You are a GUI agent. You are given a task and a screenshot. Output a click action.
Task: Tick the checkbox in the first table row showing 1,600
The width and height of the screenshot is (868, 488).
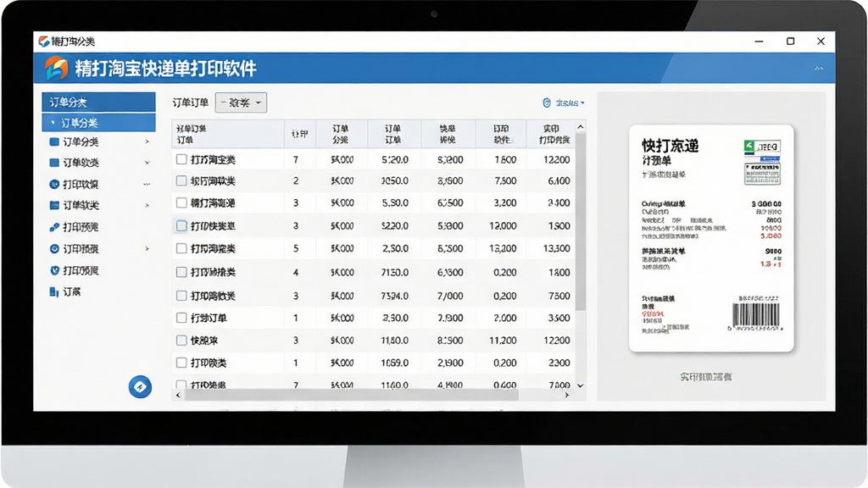pyautogui.click(x=181, y=159)
